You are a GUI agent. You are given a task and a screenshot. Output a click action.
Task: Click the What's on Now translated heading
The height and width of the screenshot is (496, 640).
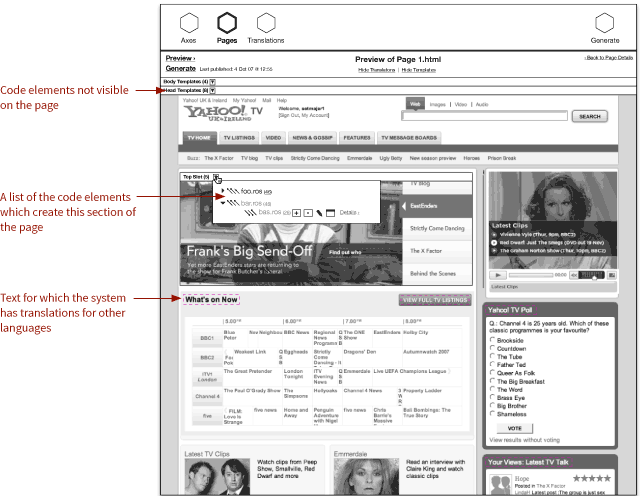tap(211, 300)
